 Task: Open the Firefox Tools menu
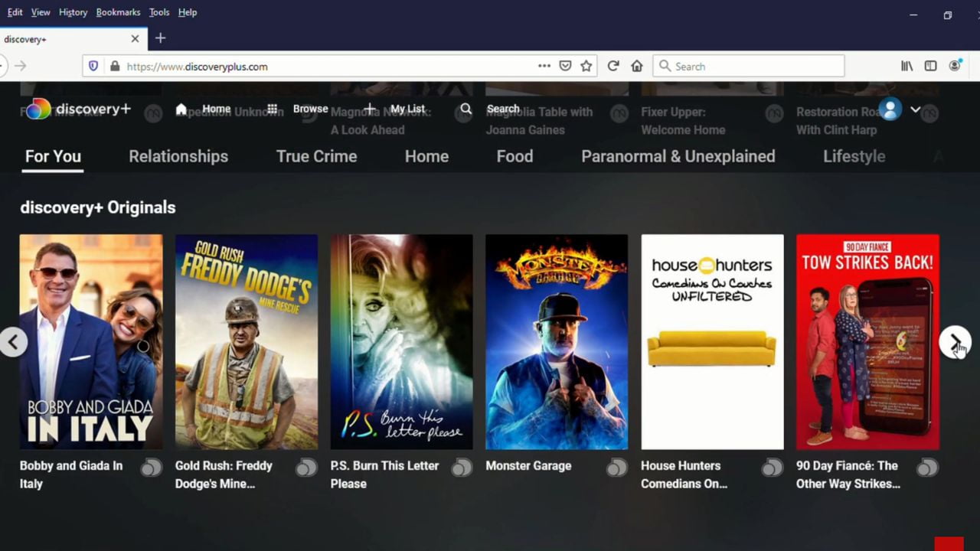[159, 12]
